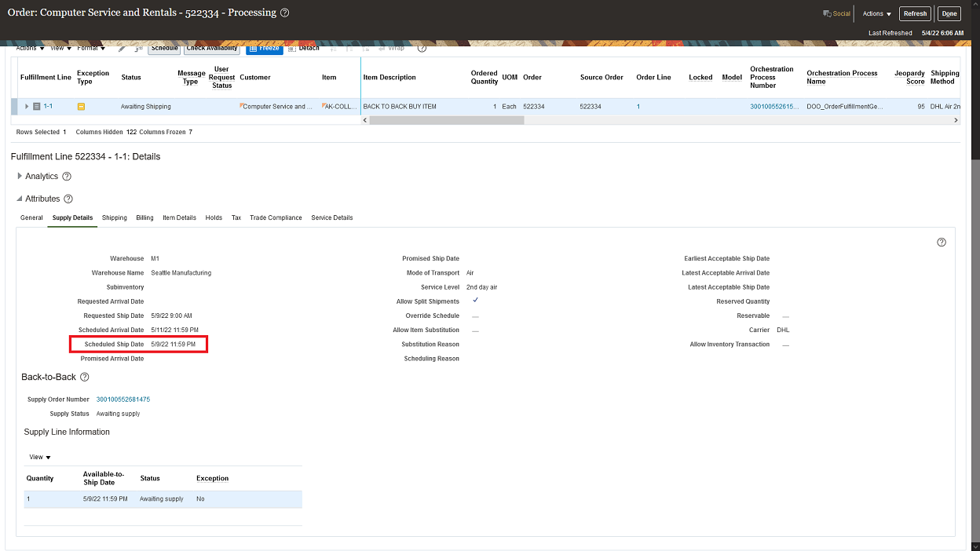Screen dimensions: 980x551
Task: Open the Item Details tab
Action: [179, 217]
